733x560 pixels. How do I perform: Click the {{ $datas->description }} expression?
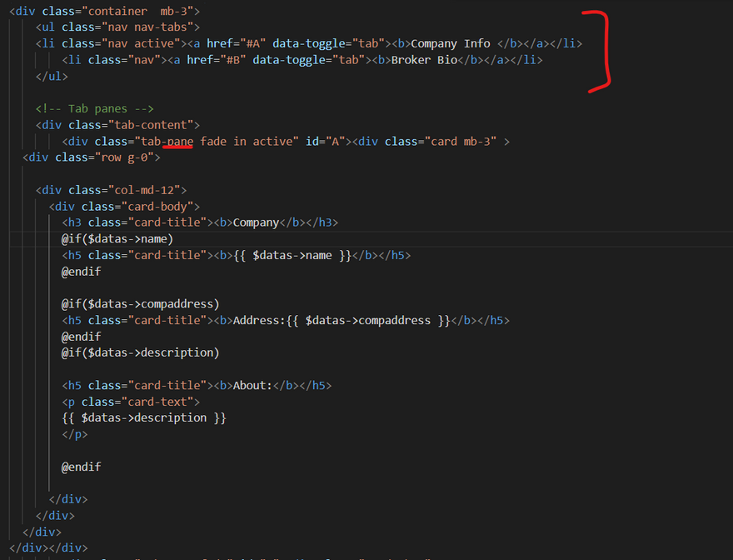(x=143, y=418)
